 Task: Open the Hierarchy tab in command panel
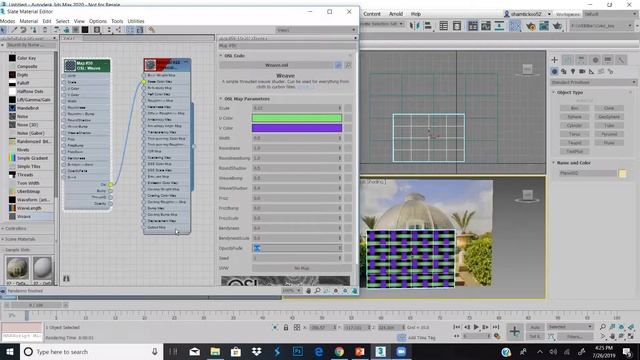click(x=581, y=60)
